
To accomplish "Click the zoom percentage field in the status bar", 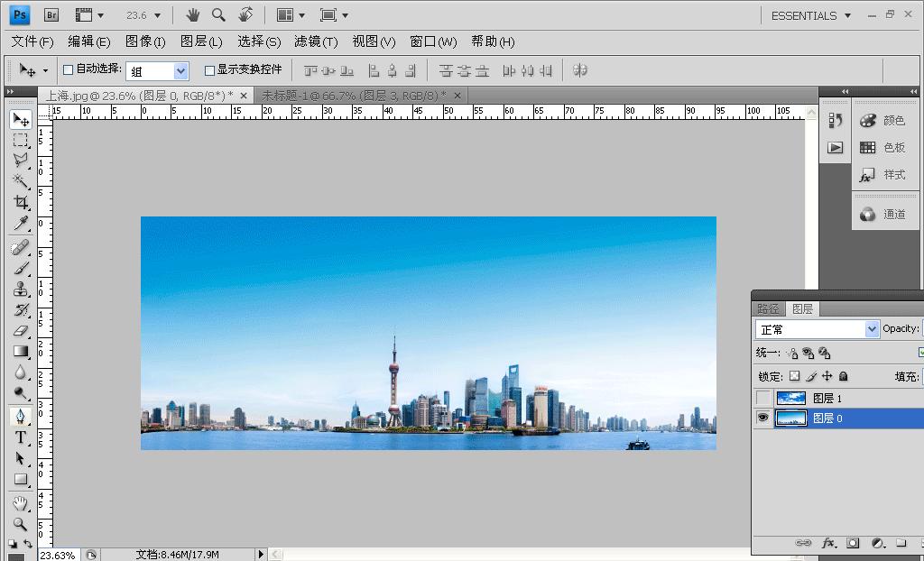I will point(56,556).
